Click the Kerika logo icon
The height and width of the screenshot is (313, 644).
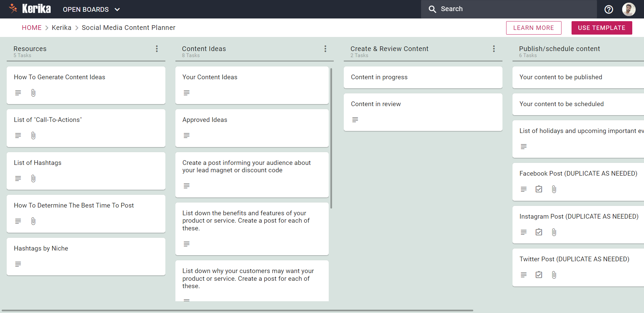pos(13,8)
